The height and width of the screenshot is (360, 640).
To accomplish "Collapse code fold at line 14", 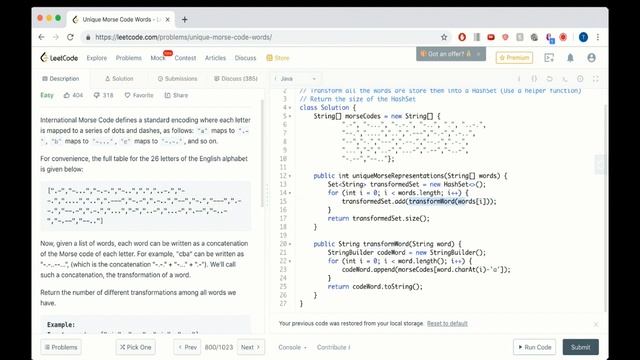I will 290,193.
